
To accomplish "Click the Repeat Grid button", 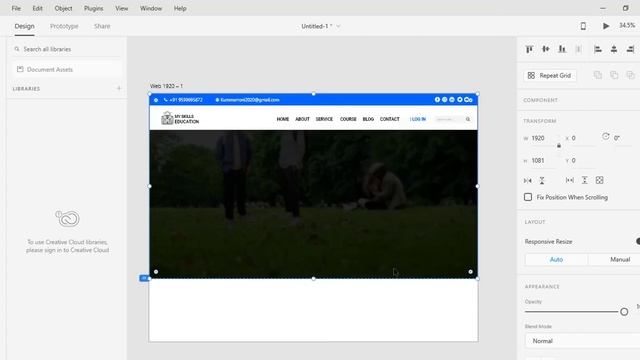I will point(550,76).
